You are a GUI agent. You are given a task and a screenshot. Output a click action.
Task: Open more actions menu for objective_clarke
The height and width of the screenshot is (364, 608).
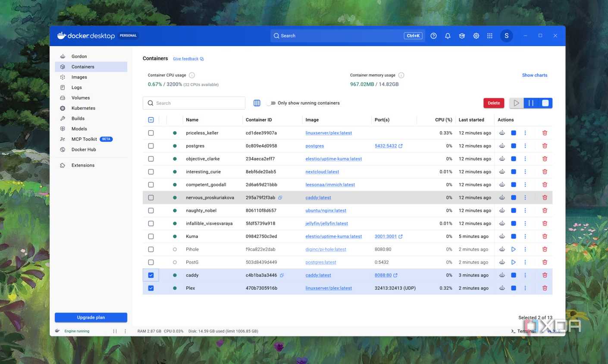(x=525, y=159)
